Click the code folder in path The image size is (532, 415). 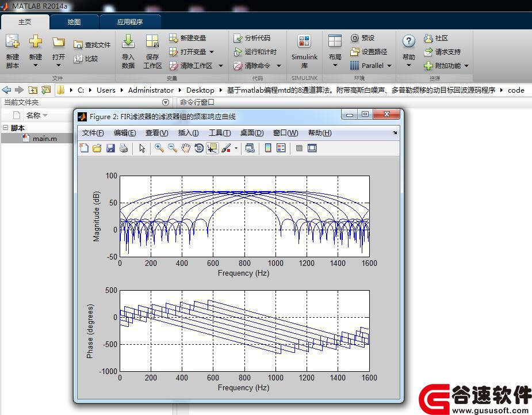pos(516,90)
